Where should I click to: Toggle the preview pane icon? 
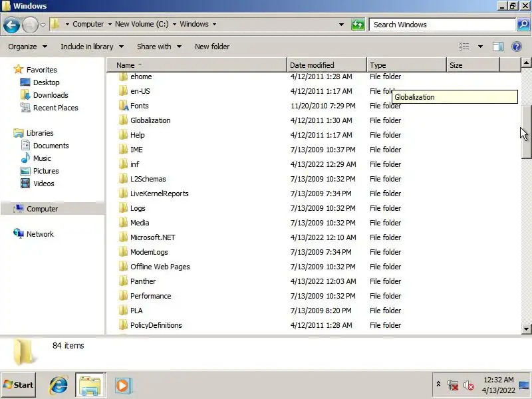coord(497,47)
